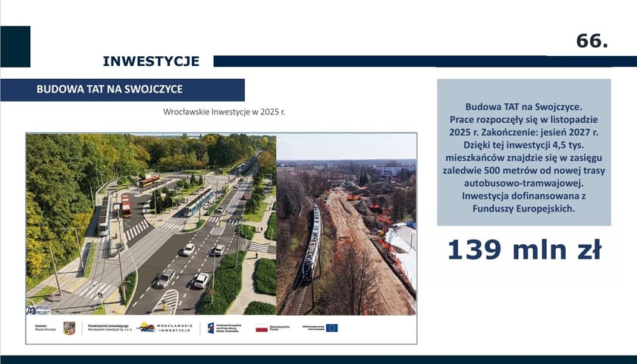Click the Wrocławskie Inwestycje sun and waves logo

click(146, 327)
